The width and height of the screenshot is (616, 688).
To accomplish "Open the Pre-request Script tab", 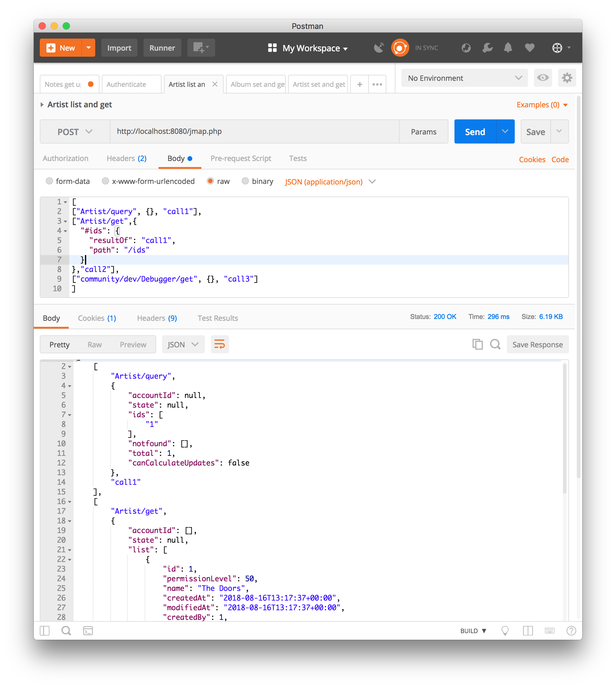I will (x=241, y=159).
